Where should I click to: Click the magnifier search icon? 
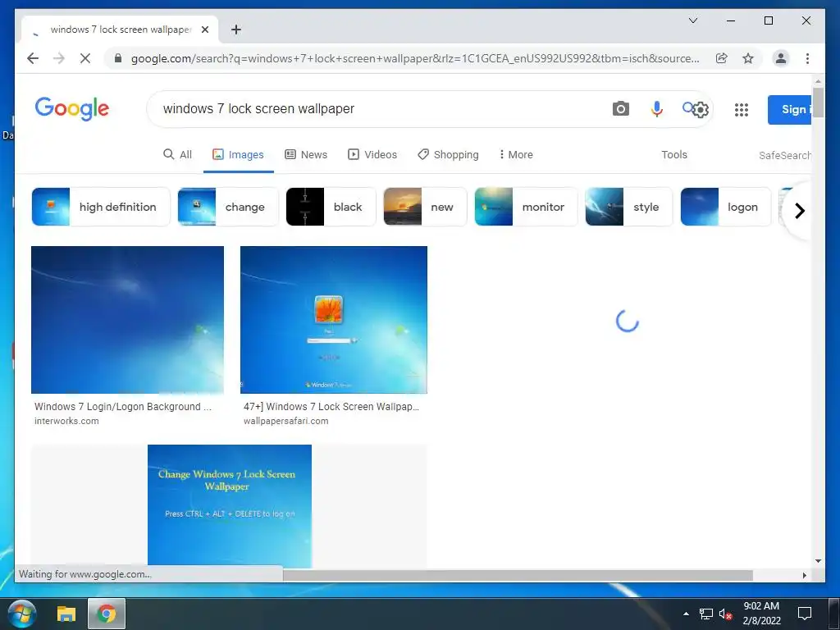(x=688, y=107)
